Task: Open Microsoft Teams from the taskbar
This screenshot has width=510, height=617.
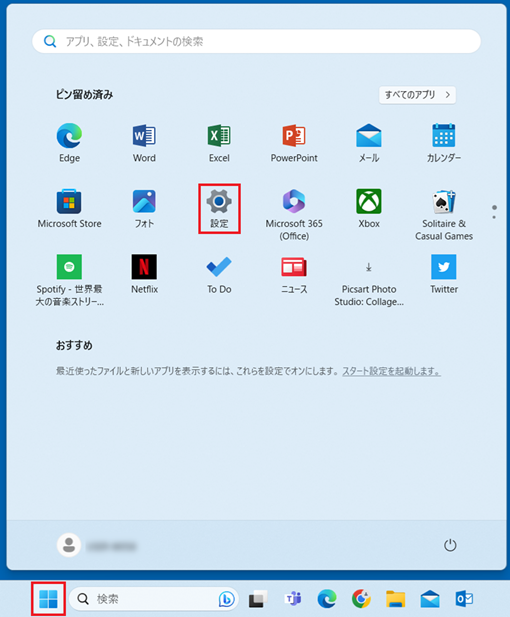Action: tap(293, 599)
